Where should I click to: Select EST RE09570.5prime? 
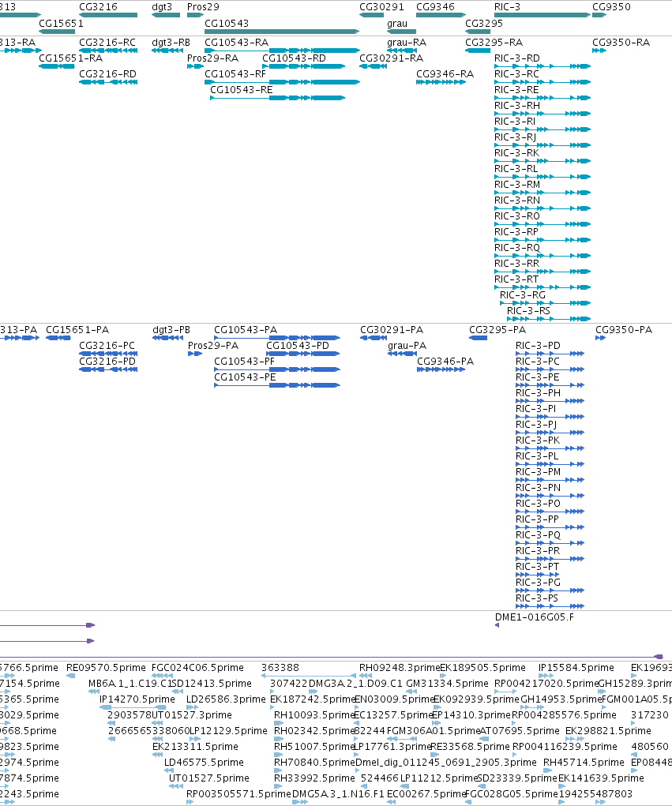pyautogui.click(x=107, y=668)
